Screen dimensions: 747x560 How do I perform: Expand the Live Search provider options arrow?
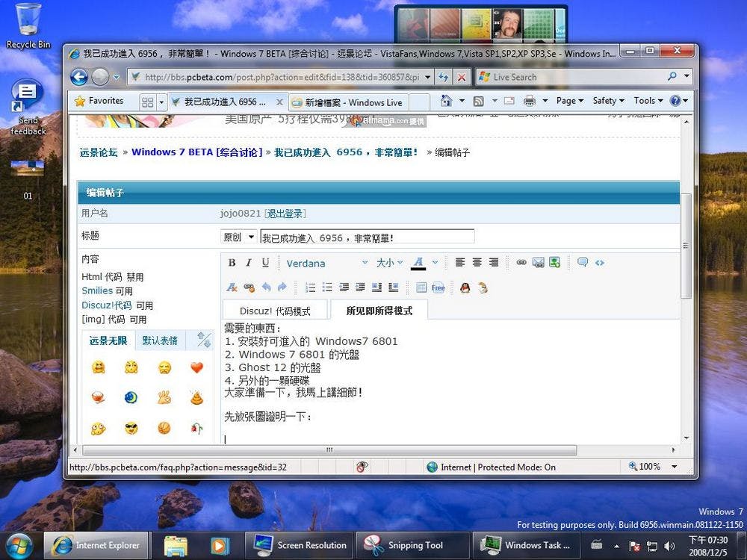(x=686, y=76)
